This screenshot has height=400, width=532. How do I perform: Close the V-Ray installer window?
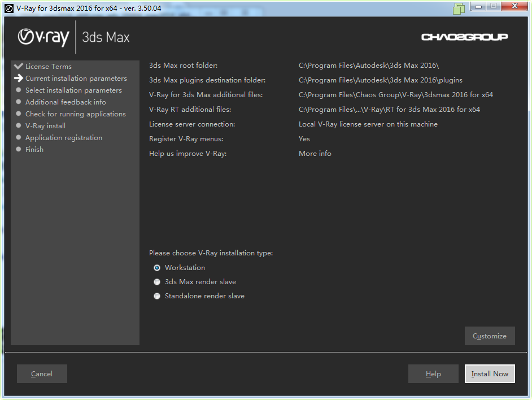coord(514,6)
